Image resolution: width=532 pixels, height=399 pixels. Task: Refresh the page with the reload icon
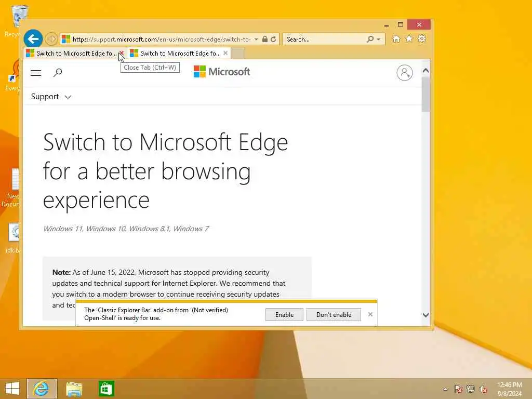[273, 39]
